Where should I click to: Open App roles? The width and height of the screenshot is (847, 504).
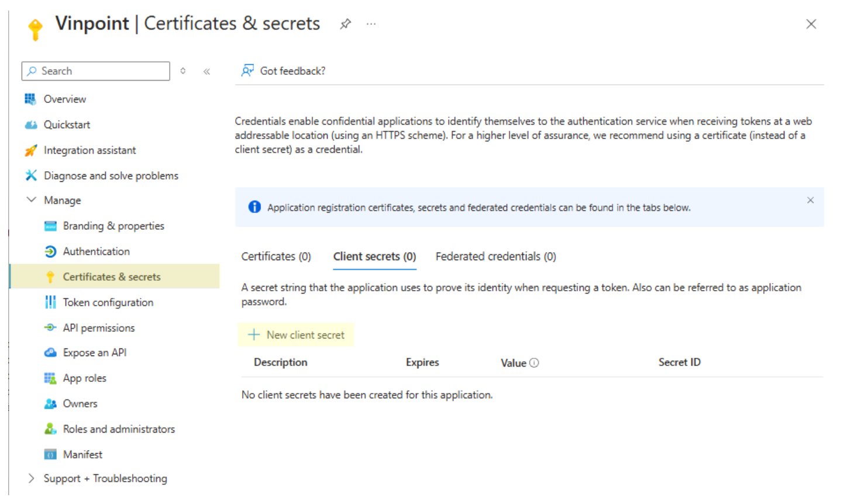point(85,378)
